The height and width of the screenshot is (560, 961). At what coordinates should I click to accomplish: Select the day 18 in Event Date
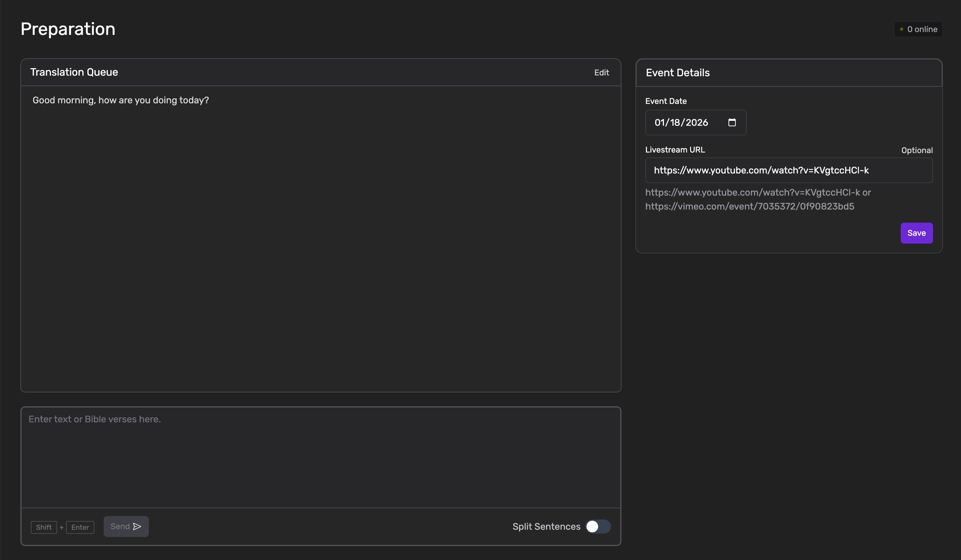[x=675, y=122]
